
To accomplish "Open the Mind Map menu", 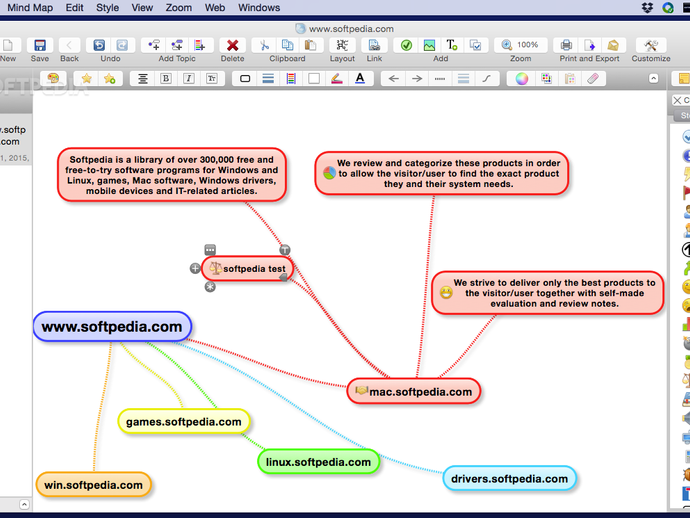I will click(x=30, y=7).
